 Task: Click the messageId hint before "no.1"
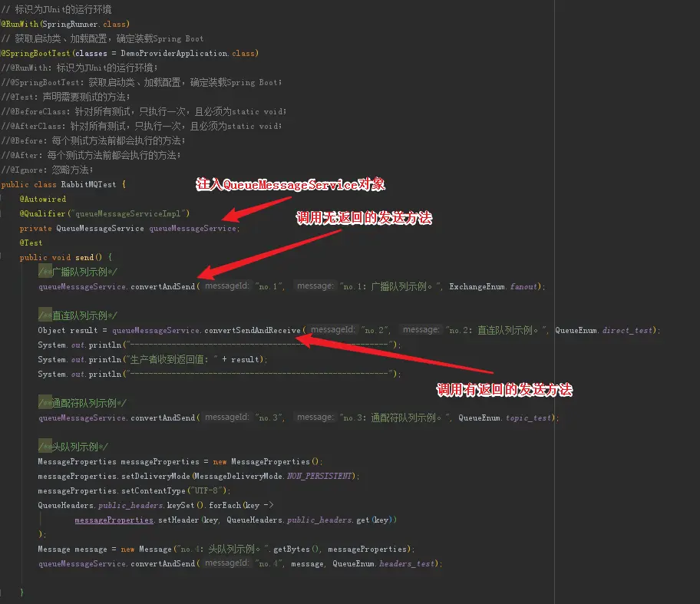(x=226, y=285)
